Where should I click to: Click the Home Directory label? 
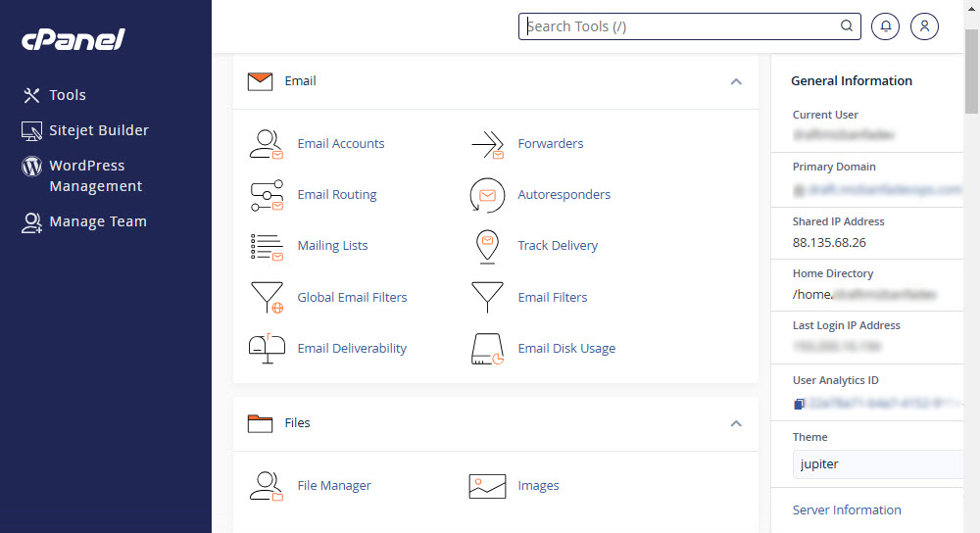pos(832,273)
